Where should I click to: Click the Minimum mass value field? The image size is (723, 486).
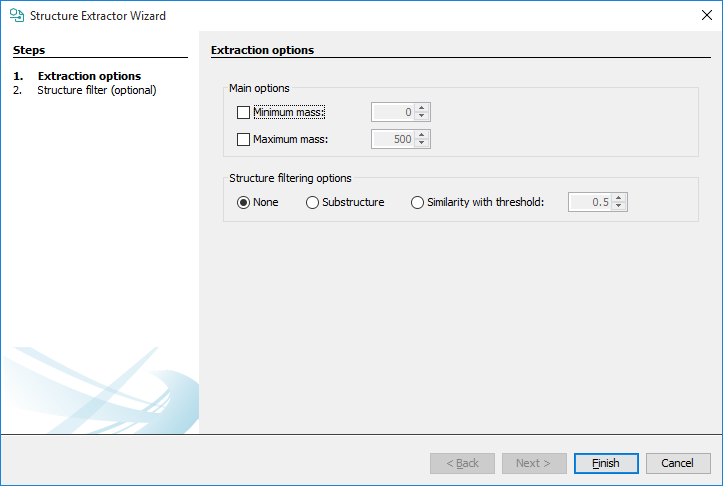pos(393,113)
